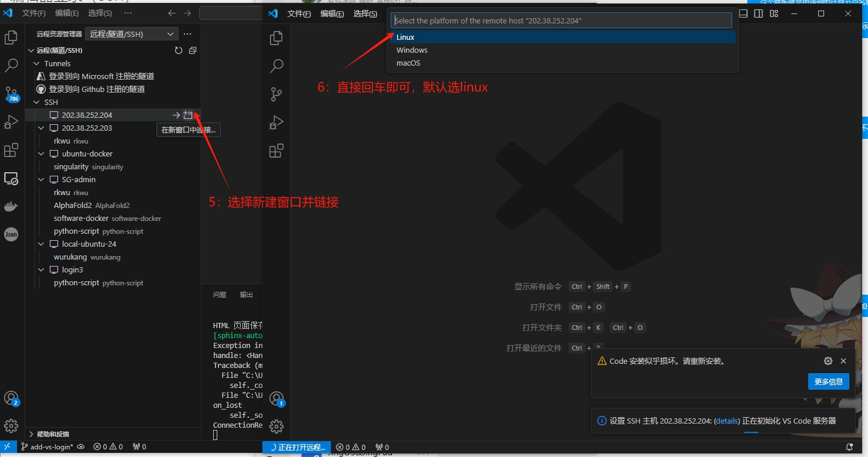Collapse the local-ubuntu-24 host node
This screenshot has width=868, height=457.
tap(41, 244)
